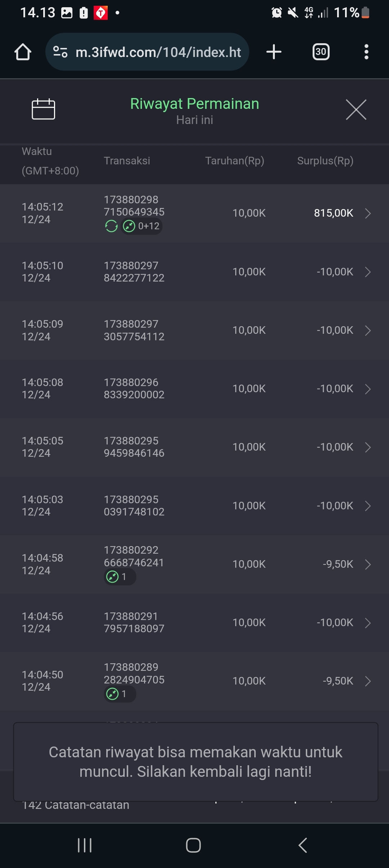The height and width of the screenshot is (868, 389).
Task: Tap the browser home icon
Action: pos(23,52)
